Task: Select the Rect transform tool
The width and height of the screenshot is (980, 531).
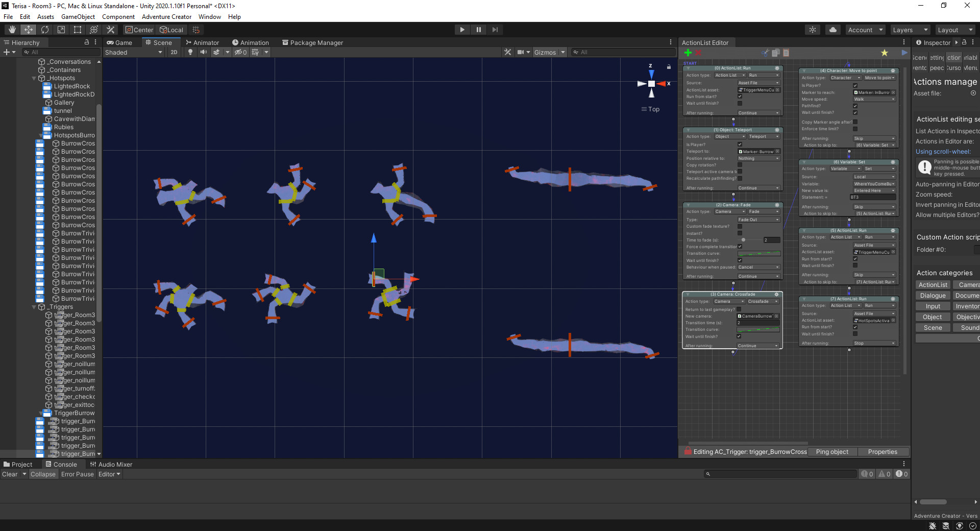Action: pyautogui.click(x=78, y=30)
